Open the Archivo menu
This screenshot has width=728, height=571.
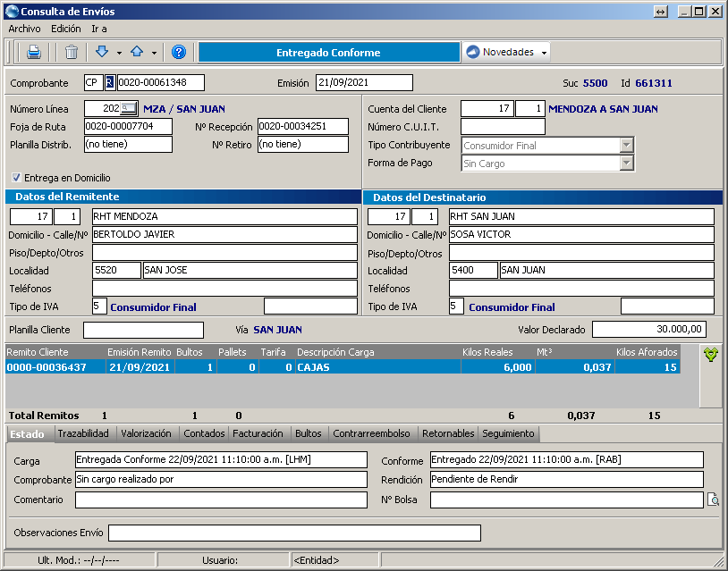(24, 29)
